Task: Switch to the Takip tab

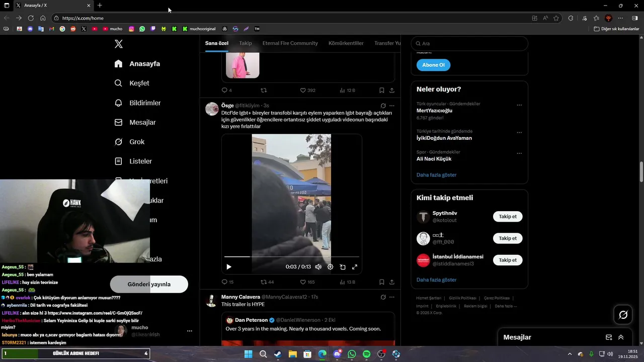Action: 246,43
